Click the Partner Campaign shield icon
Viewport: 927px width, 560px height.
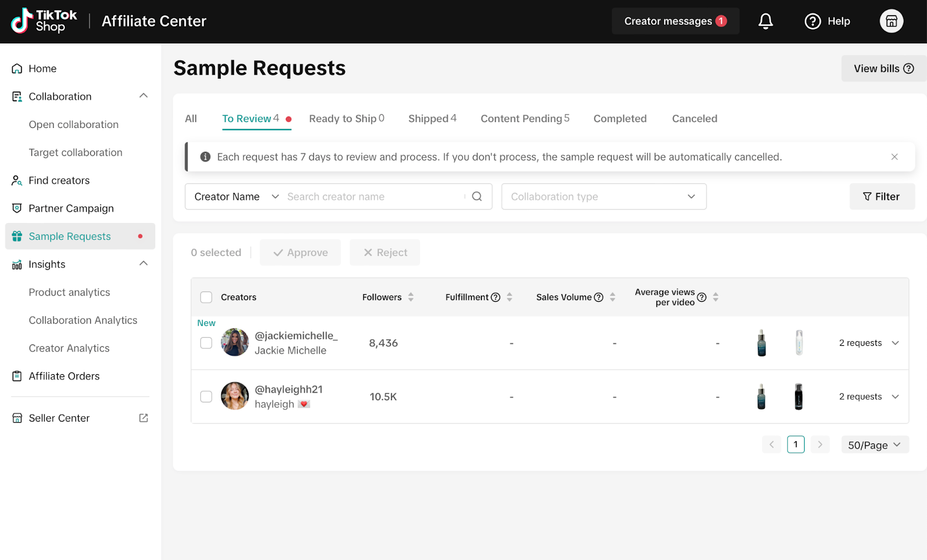[17, 208]
